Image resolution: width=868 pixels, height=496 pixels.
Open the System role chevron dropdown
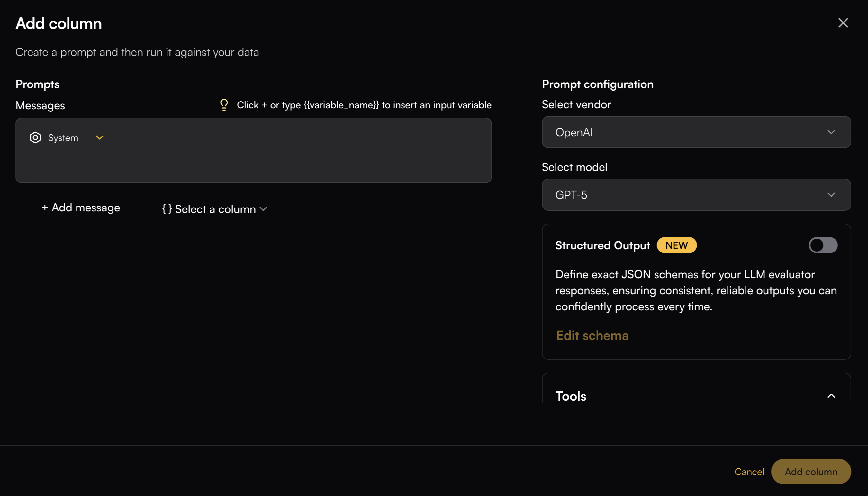tap(100, 137)
